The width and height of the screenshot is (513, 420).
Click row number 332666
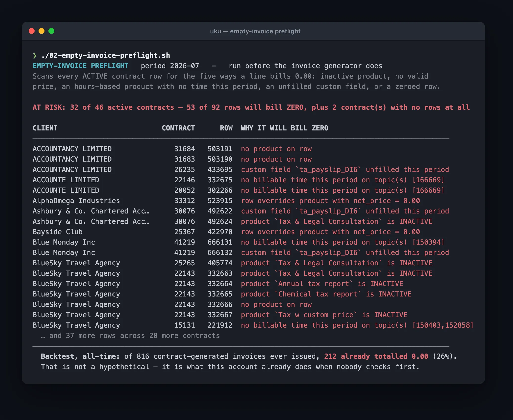(220, 304)
